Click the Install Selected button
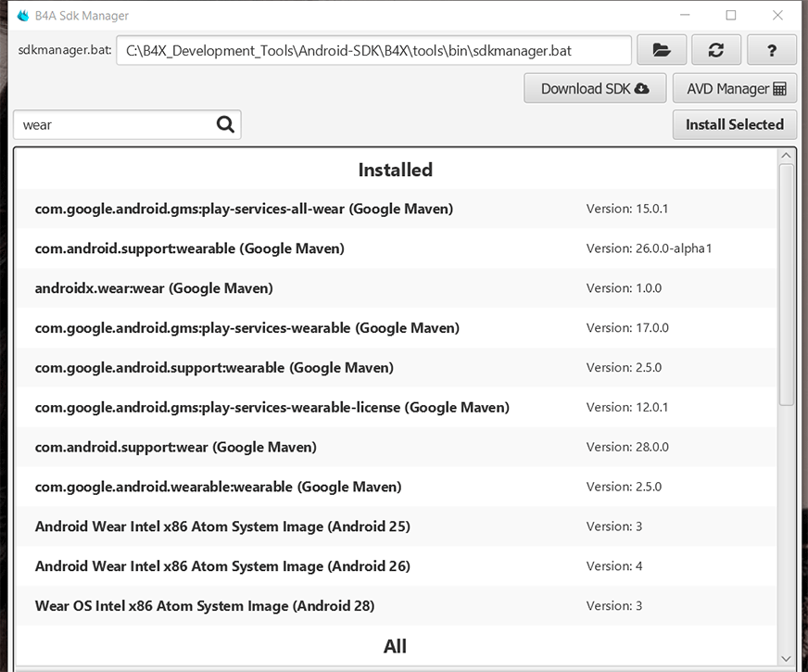 (734, 124)
